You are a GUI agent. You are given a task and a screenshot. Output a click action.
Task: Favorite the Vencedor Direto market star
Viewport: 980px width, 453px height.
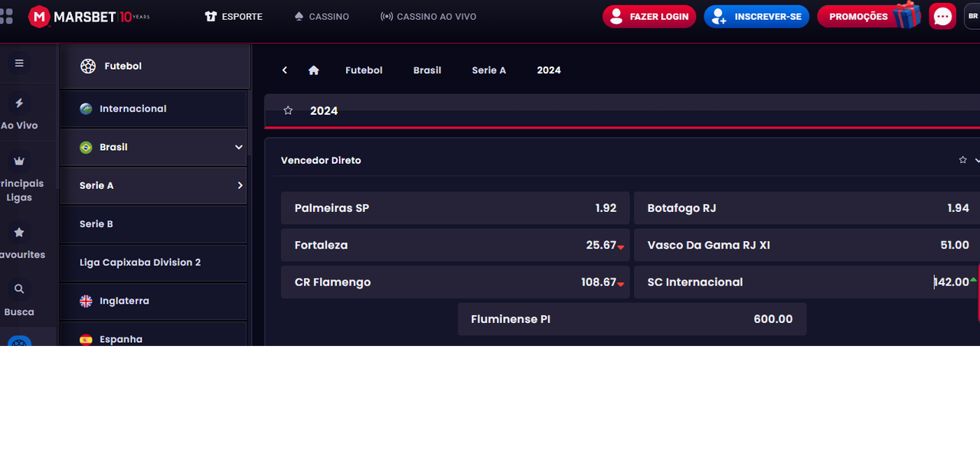962,160
